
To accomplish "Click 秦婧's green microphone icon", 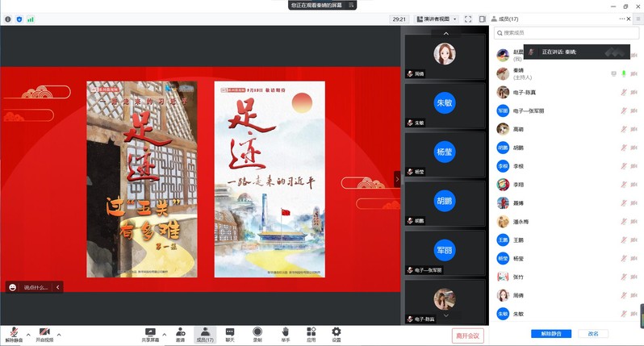I will pyautogui.click(x=624, y=74).
